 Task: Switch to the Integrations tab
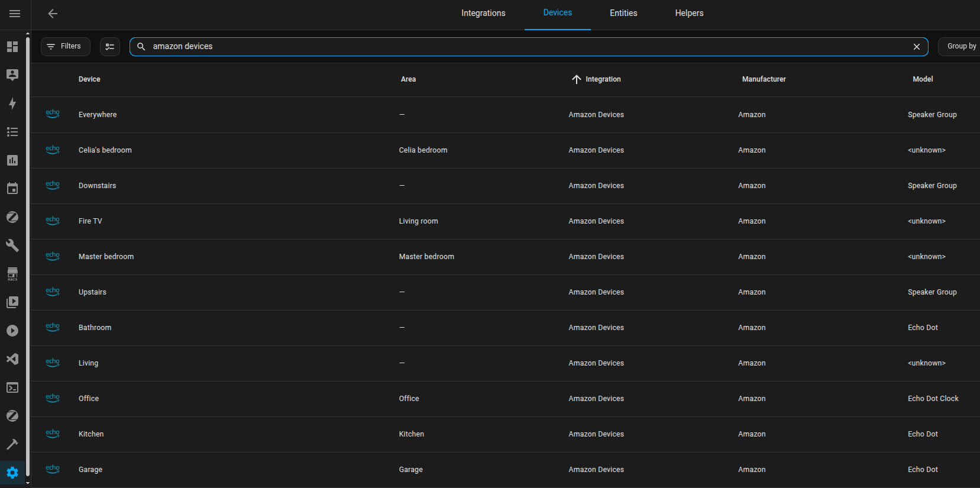click(x=483, y=13)
